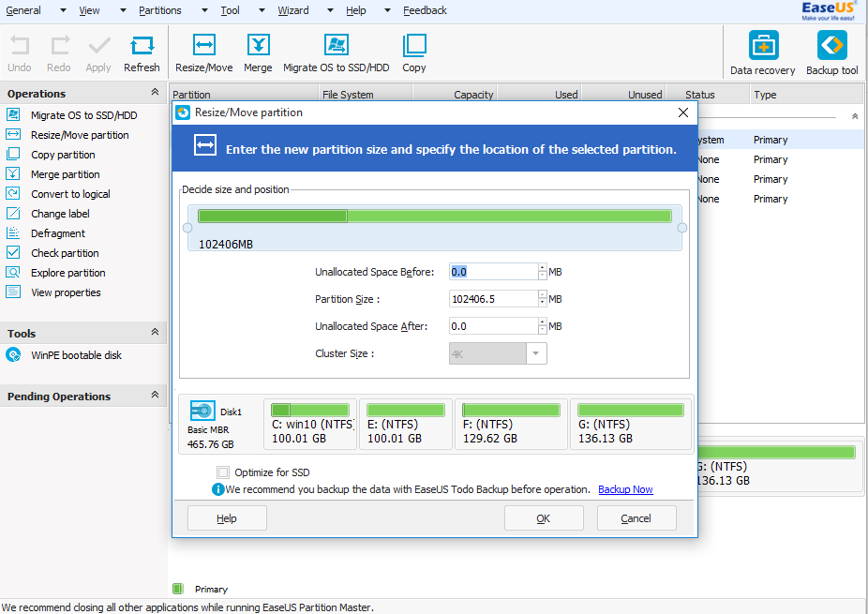Collapse the Operations panel section
Viewport: 868px width, 614px height.
click(155, 92)
